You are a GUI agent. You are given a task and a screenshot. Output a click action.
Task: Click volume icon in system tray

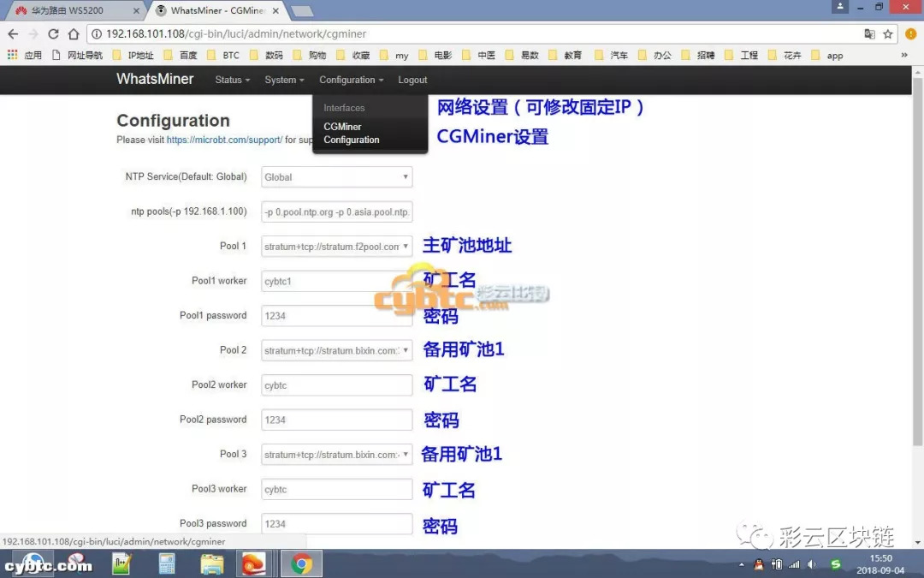(812, 564)
